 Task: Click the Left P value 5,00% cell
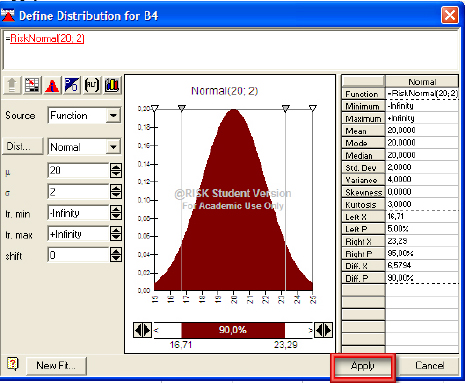click(x=423, y=229)
